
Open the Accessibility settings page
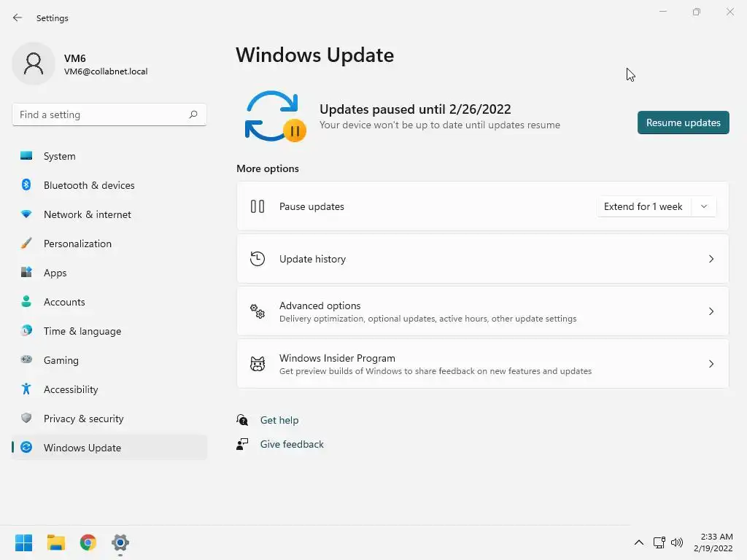109,389
